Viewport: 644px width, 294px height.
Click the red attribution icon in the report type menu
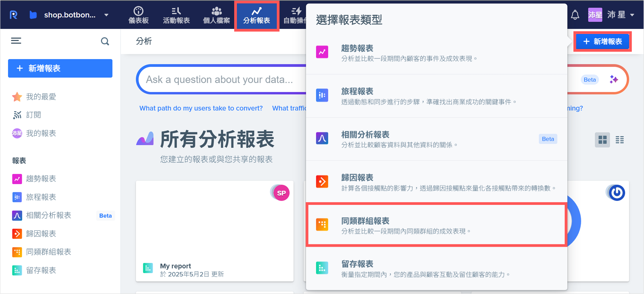tap(322, 182)
